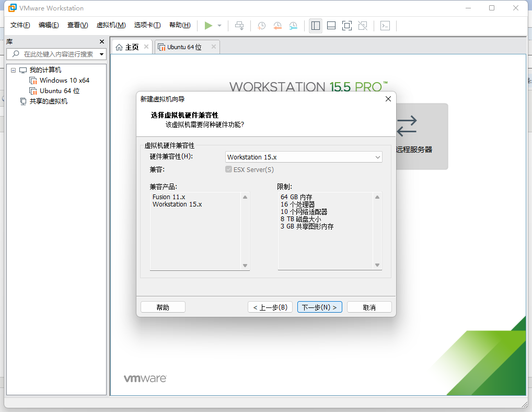The image size is (532, 412).
Task: Click 取消 to cancel the wizard
Action: (369, 307)
